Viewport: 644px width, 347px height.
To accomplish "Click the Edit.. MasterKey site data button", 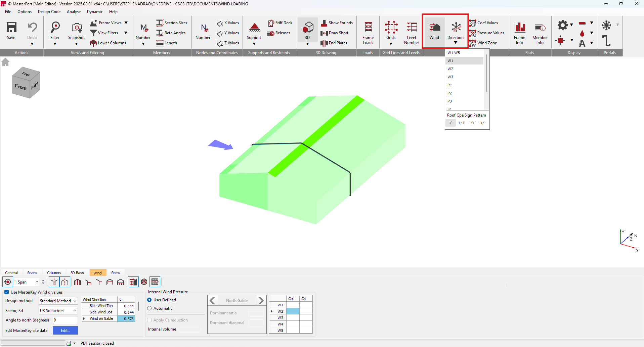I will tap(65, 331).
